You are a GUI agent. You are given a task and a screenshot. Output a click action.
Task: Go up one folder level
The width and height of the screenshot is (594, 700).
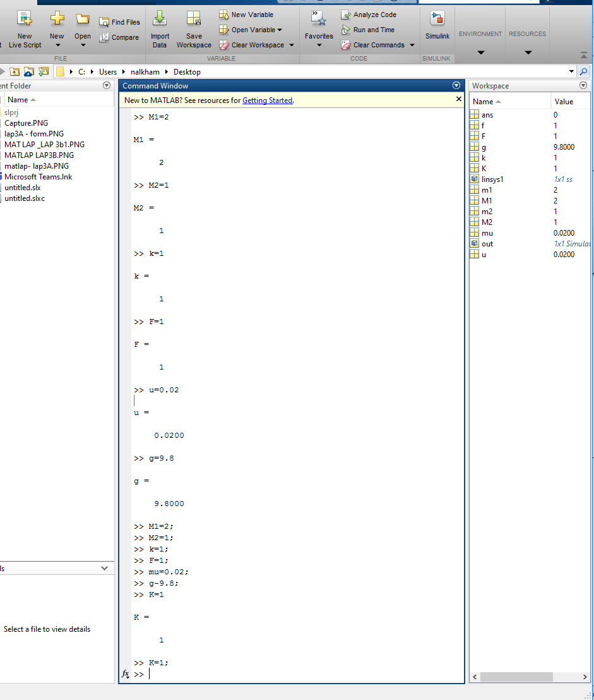[15, 71]
